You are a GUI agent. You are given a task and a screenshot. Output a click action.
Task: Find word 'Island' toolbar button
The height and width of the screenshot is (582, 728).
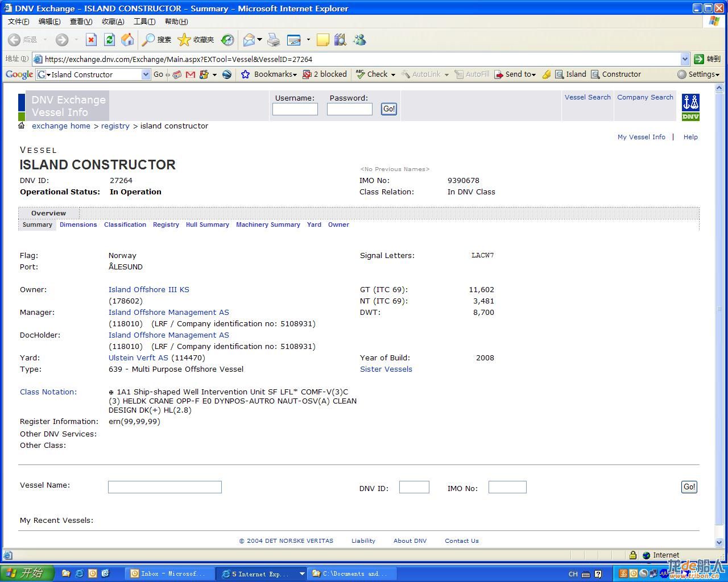(x=570, y=74)
